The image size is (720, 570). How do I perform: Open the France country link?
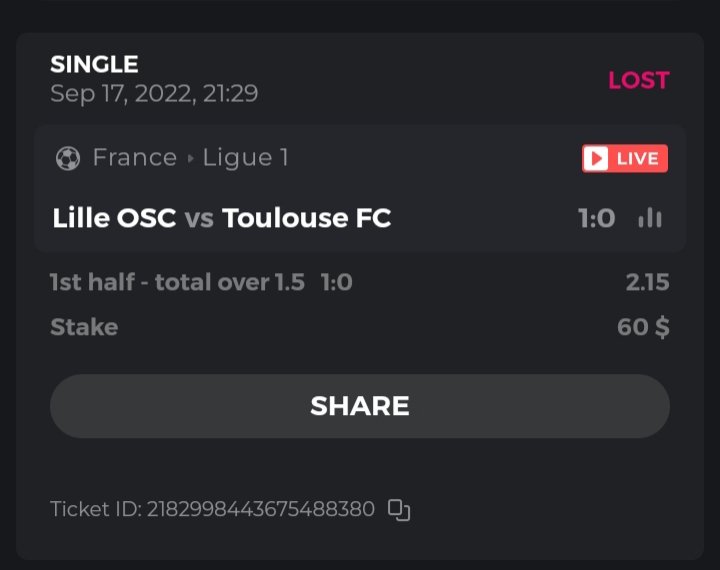pyautogui.click(x=134, y=158)
